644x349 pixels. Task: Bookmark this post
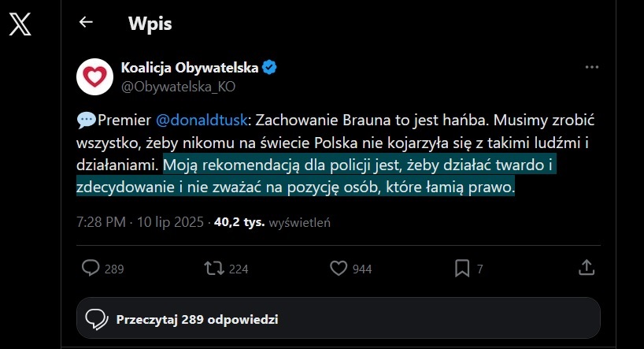pyautogui.click(x=462, y=269)
